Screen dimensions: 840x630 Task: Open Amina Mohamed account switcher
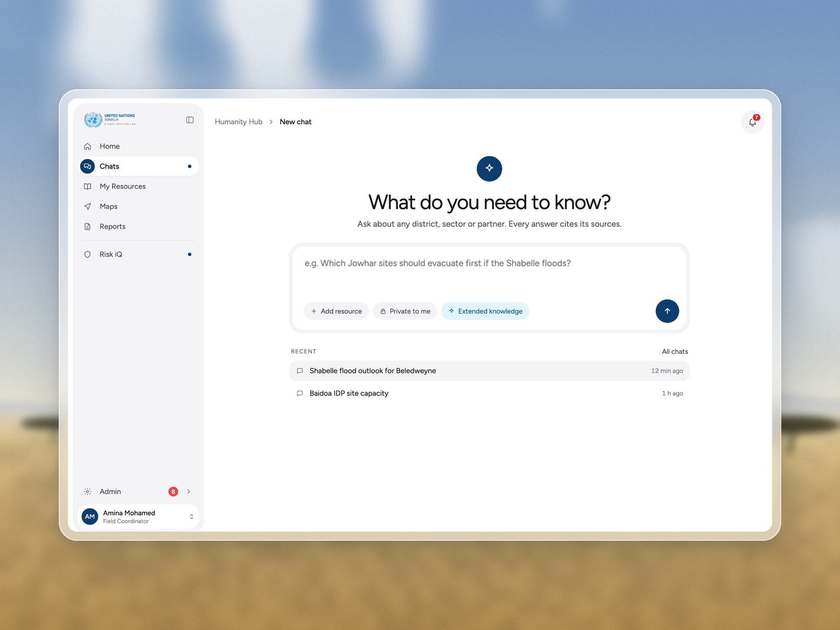coord(139,517)
